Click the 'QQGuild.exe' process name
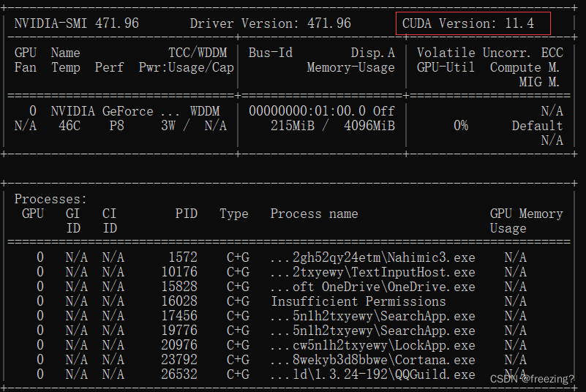 click(435, 374)
